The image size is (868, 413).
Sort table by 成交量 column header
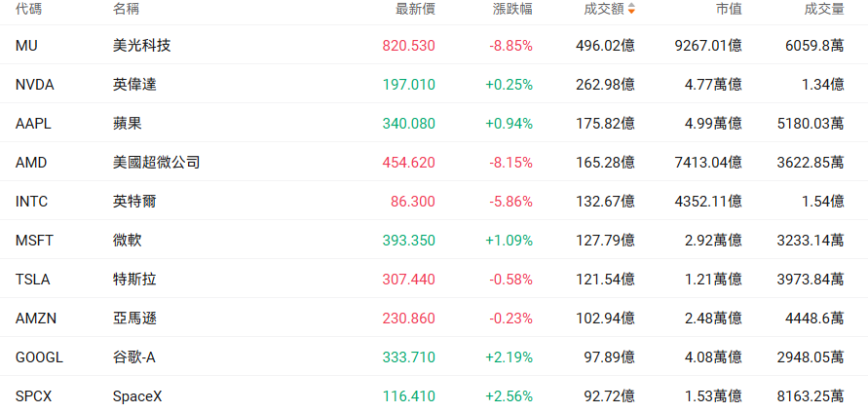[824, 10]
